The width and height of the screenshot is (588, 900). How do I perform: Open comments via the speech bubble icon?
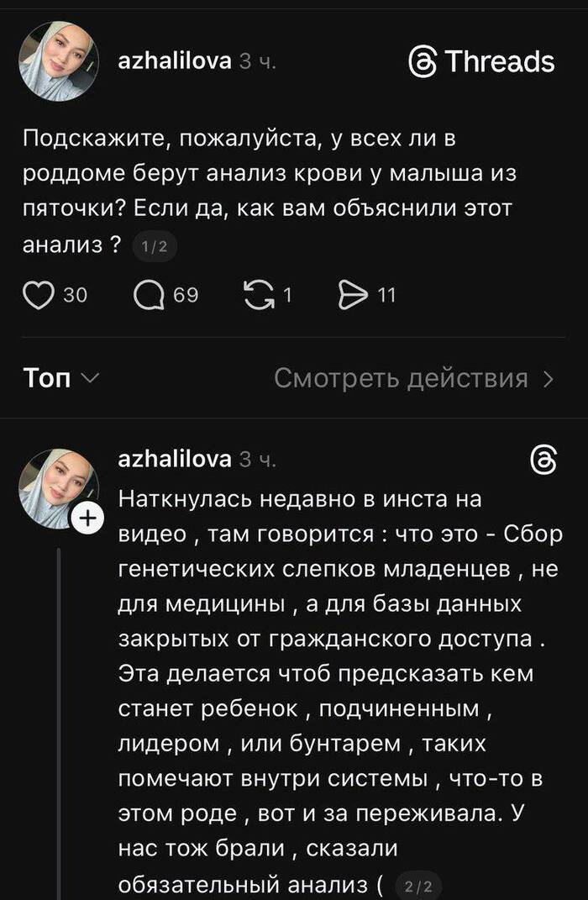coord(150,294)
